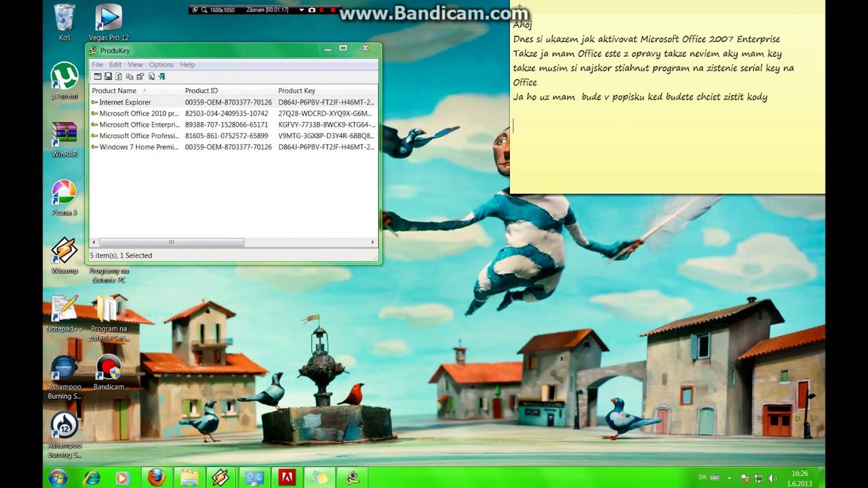Click the SK language indicator

pyautogui.click(x=703, y=477)
